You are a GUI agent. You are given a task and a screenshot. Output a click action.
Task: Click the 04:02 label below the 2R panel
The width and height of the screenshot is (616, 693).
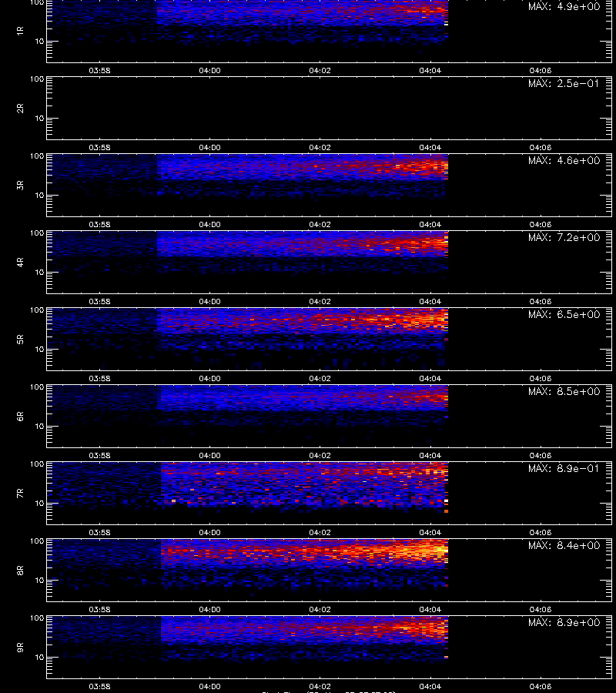click(x=320, y=148)
